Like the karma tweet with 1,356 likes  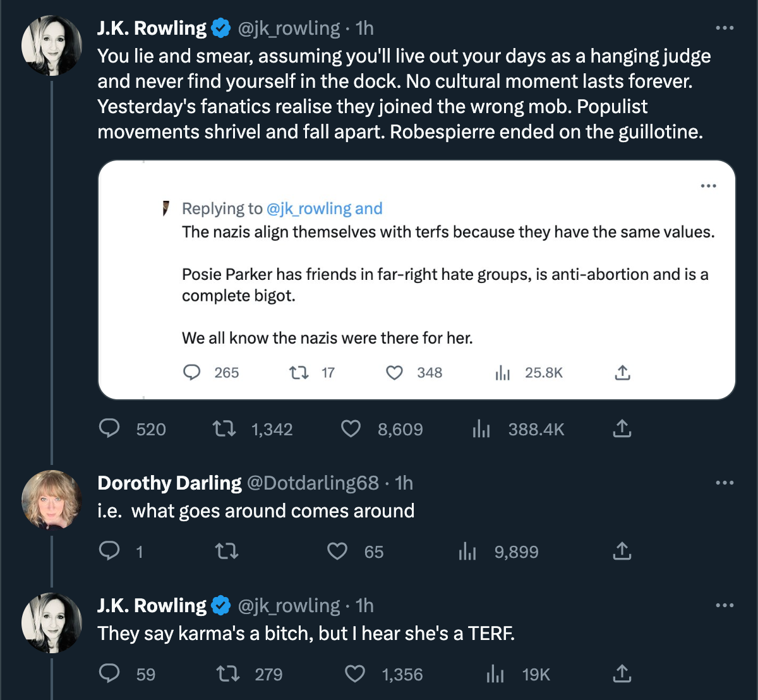(355, 674)
